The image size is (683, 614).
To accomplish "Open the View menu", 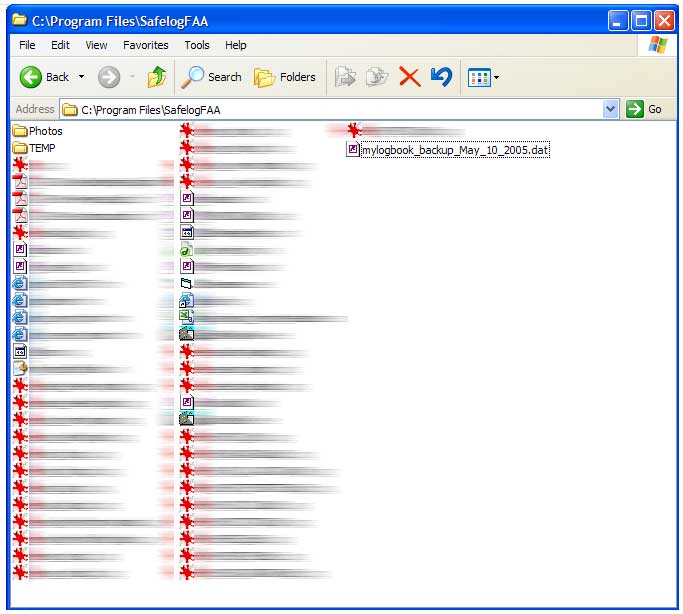I will click(x=96, y=45).
